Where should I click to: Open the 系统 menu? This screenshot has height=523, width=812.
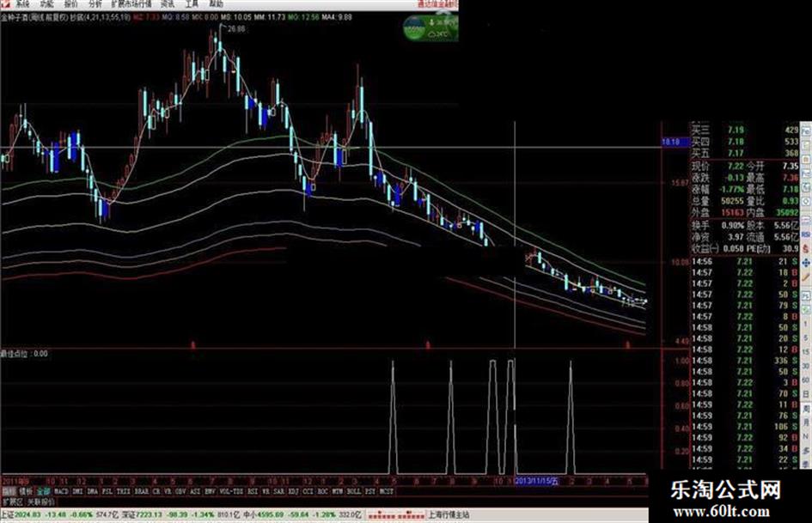(22, 3)
